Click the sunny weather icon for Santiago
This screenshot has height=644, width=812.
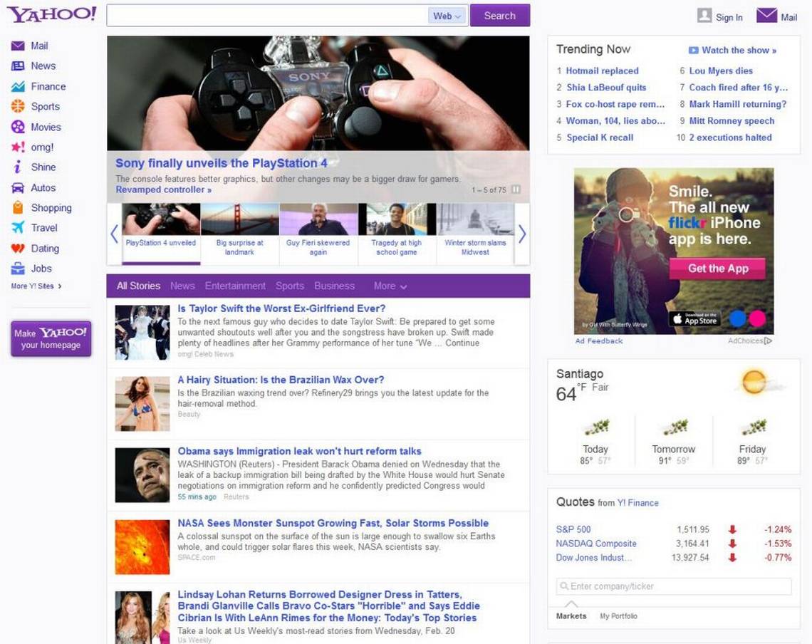click(755, 383)
